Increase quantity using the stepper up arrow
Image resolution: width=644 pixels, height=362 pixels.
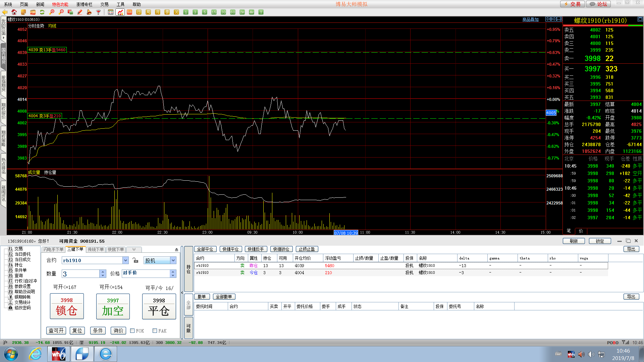coord(103,272)
